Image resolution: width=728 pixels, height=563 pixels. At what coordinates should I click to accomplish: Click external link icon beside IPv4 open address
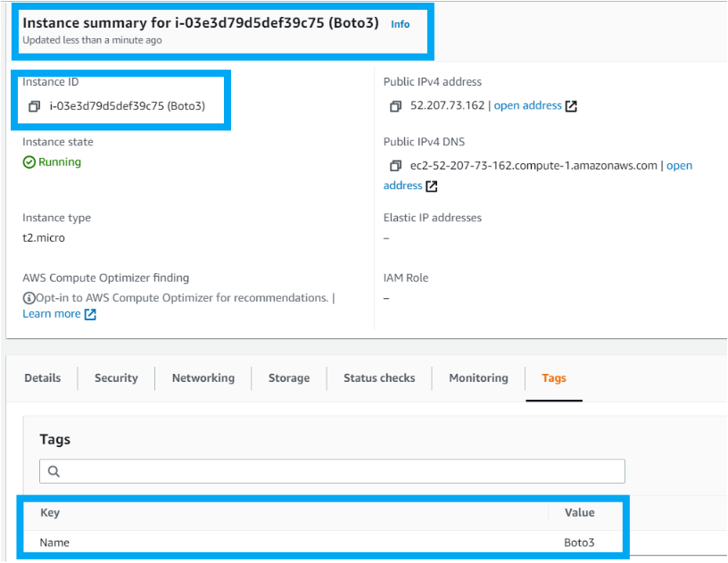point(571,106)
